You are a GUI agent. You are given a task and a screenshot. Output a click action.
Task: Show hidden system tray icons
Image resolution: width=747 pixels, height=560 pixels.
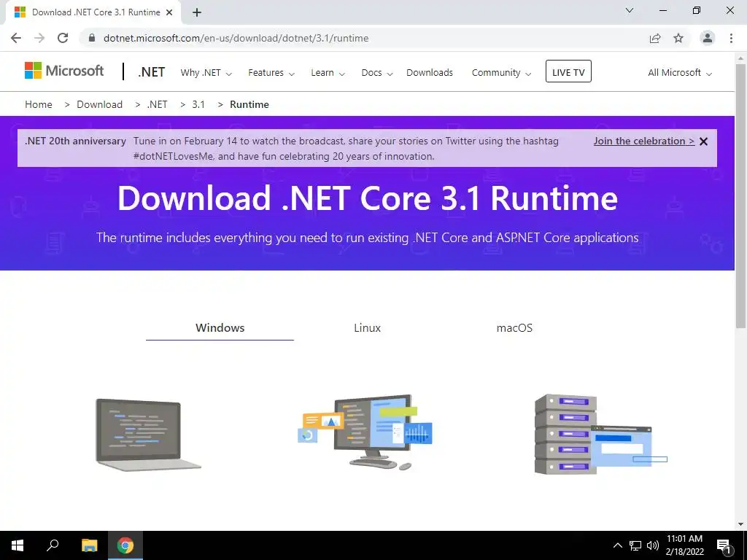pyautogui.click(x=617, y=545)
